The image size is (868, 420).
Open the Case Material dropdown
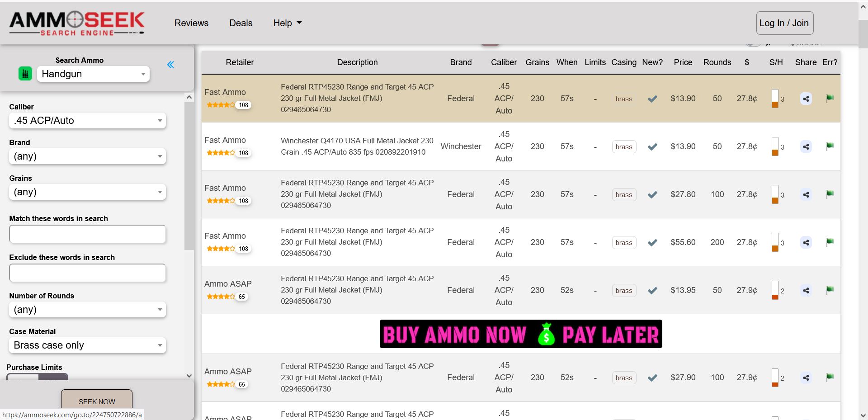click(87, 345)
